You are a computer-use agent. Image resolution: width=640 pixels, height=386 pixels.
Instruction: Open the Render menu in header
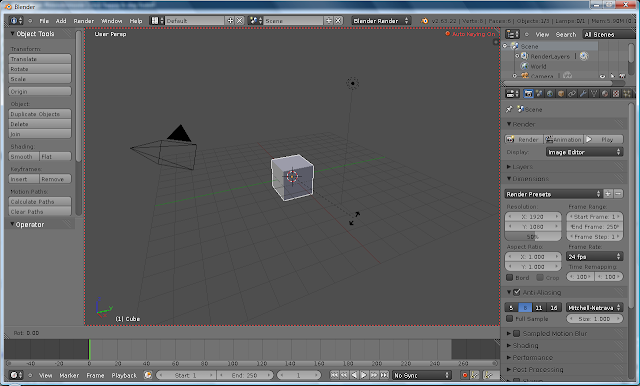tap(84, 21)
